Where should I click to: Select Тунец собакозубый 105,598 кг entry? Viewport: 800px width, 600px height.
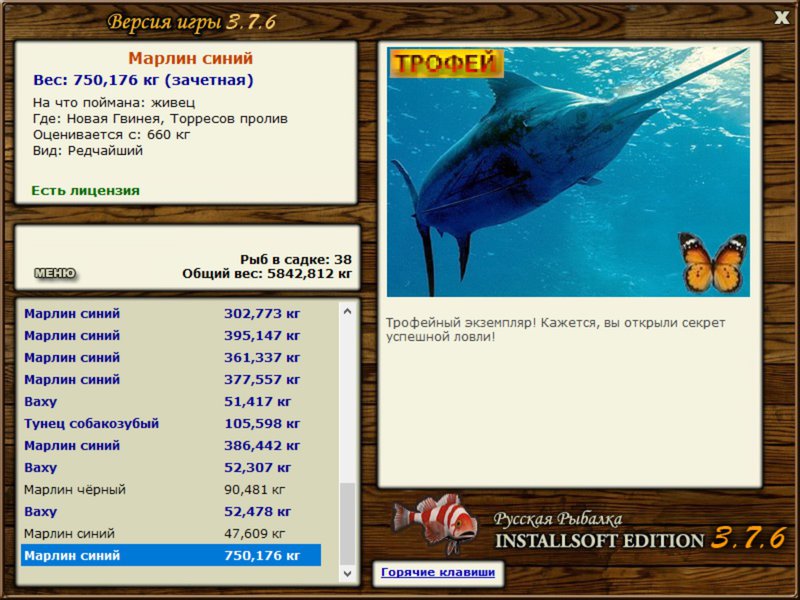point(171,423)
